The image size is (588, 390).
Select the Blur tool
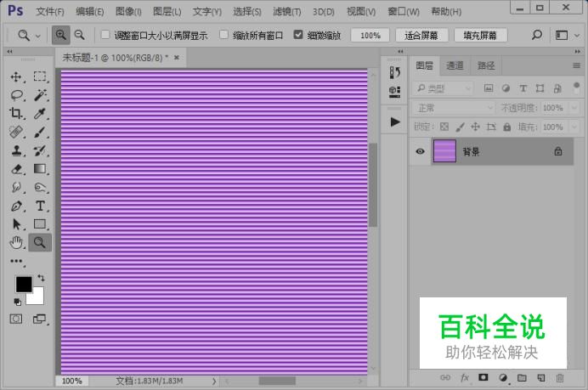16,187
